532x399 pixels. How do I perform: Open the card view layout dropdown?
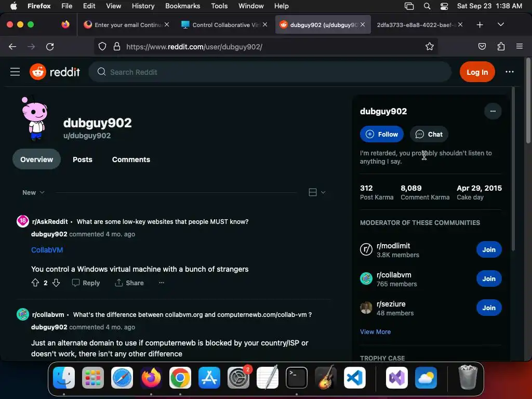(317, 192)
